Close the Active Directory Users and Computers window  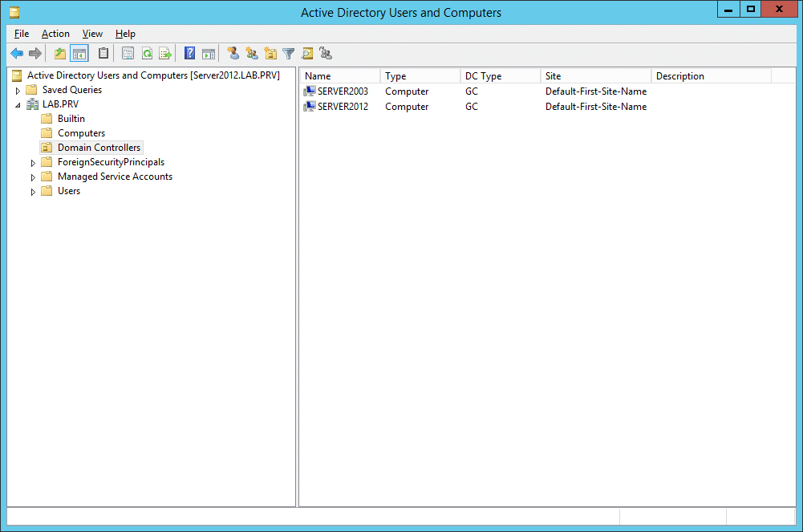coord(779,9)
